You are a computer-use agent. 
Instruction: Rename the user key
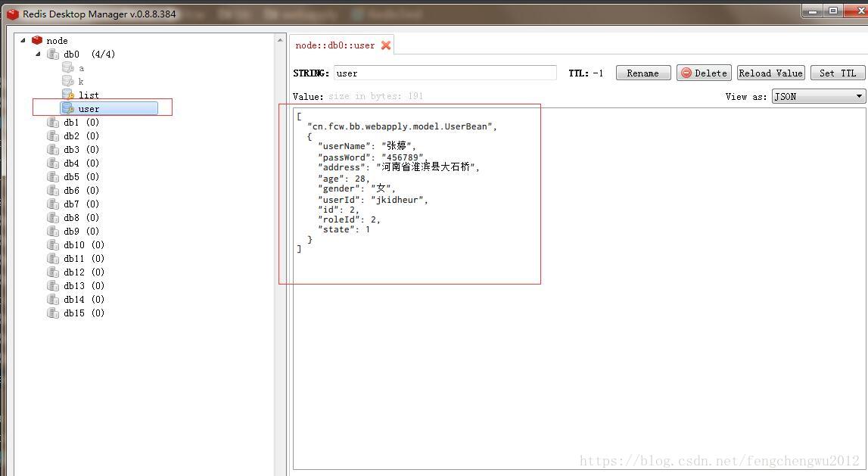(643, 73)
